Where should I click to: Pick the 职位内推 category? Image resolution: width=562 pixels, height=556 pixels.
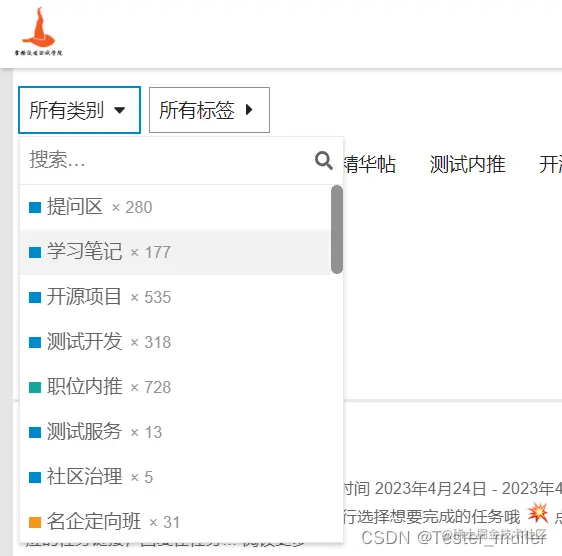[175, 387]
